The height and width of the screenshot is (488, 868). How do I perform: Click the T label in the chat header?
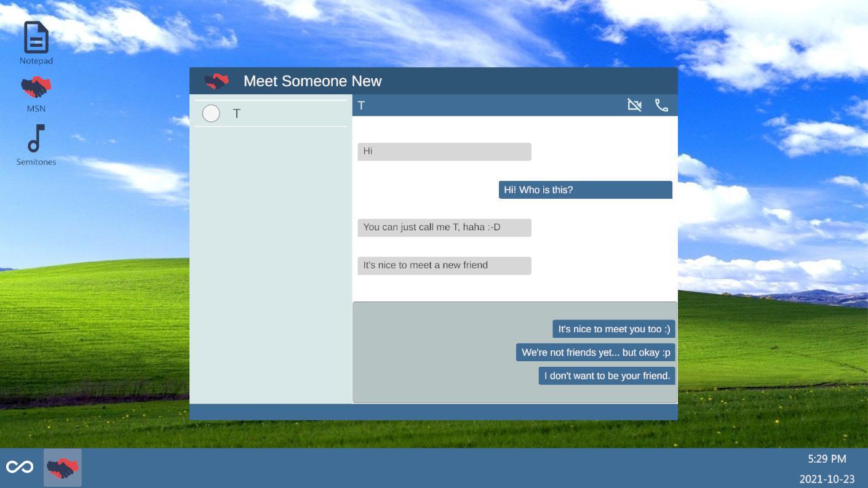(x=361, y=105)
